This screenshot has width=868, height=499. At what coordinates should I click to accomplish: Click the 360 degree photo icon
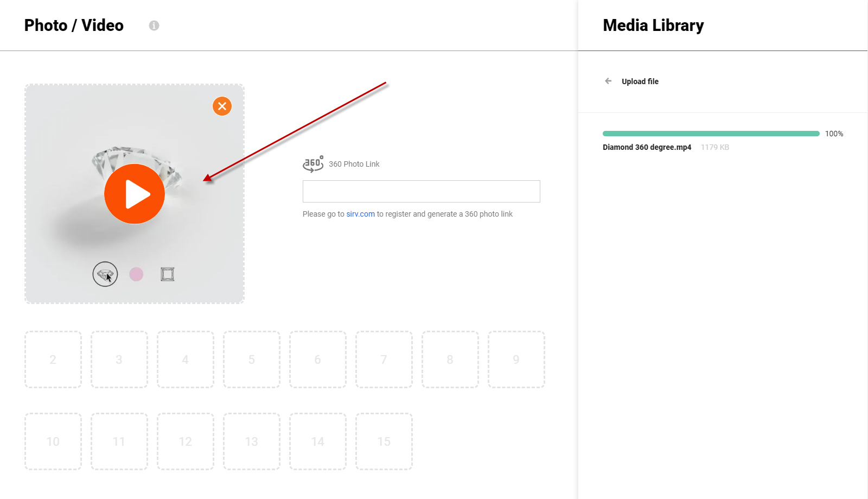pos(313,163)
